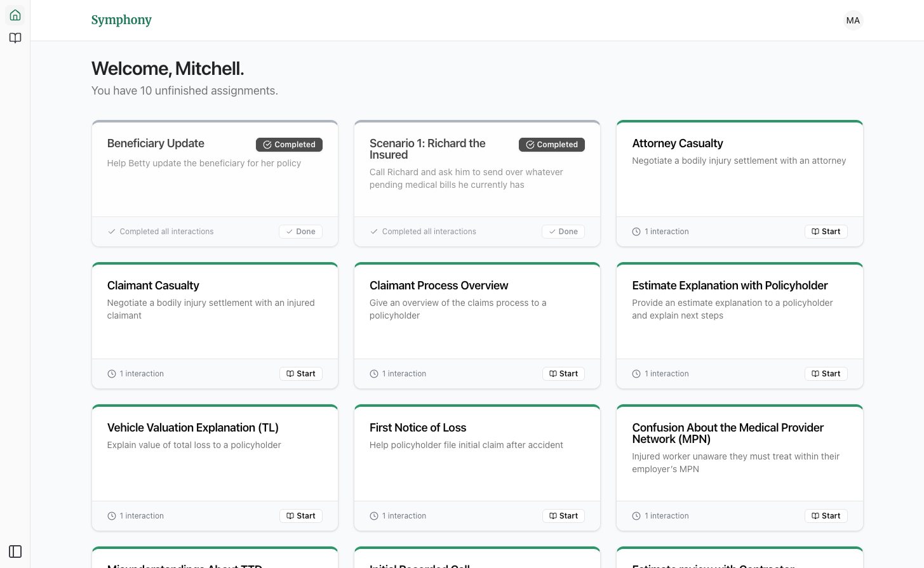This screenshot has width=924, height=568.
Task: Open the Claimant Casualty card
Action: tap(215, 311)
